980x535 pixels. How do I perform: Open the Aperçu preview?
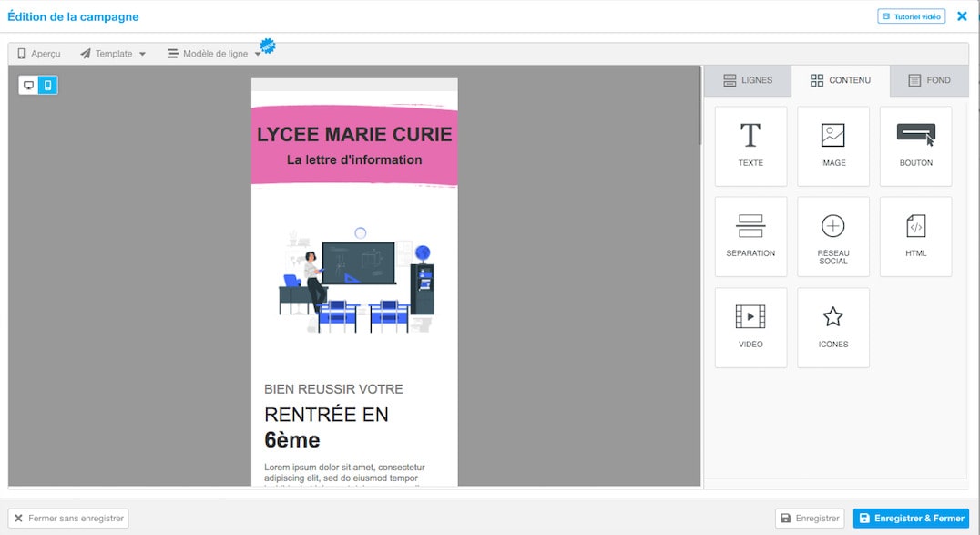tap(39, 53)
